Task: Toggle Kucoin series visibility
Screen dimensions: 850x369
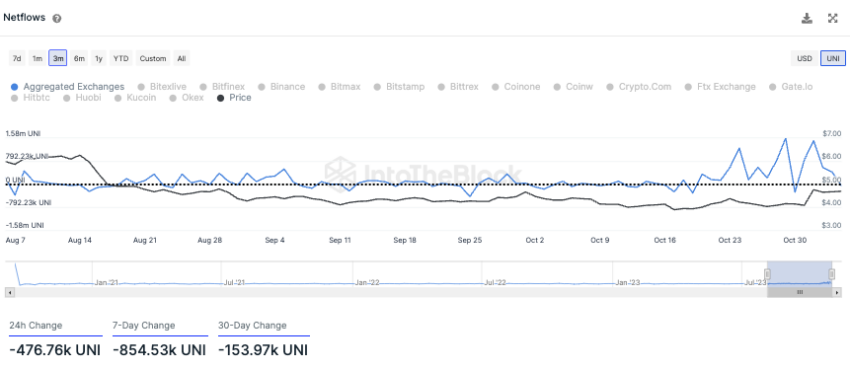Action: tap(135, 98)
